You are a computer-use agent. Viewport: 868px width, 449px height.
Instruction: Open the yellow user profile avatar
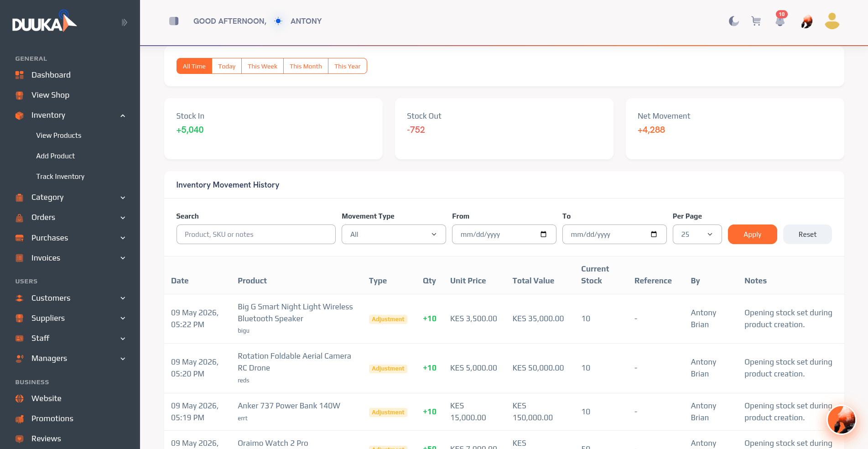pyautogui.click(x=832, y=21)
